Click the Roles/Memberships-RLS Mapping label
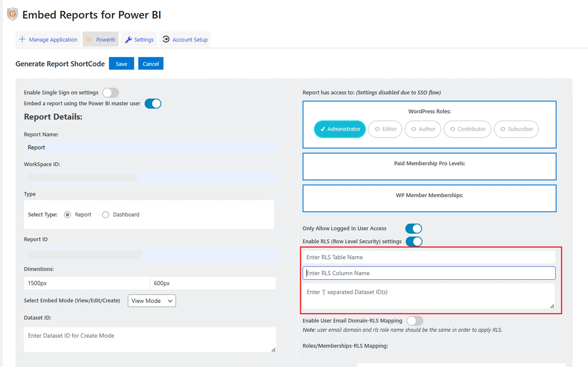Screen dimensions: 588x367 coord(345,346)
